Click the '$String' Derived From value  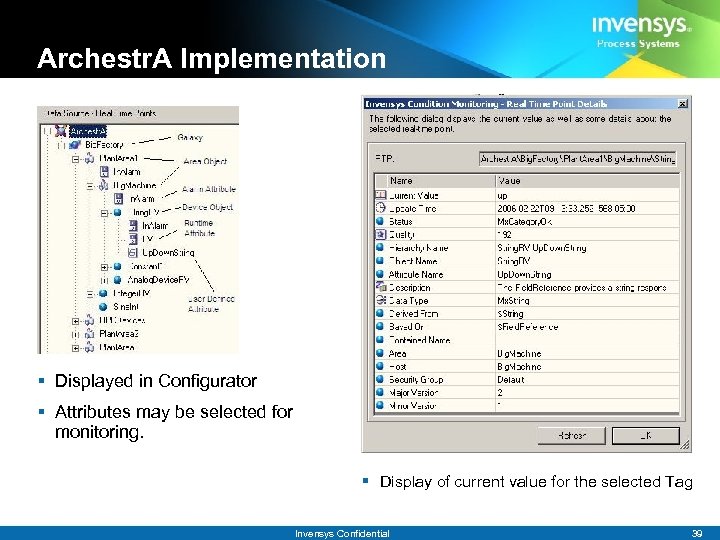click(x=510, y=314)
